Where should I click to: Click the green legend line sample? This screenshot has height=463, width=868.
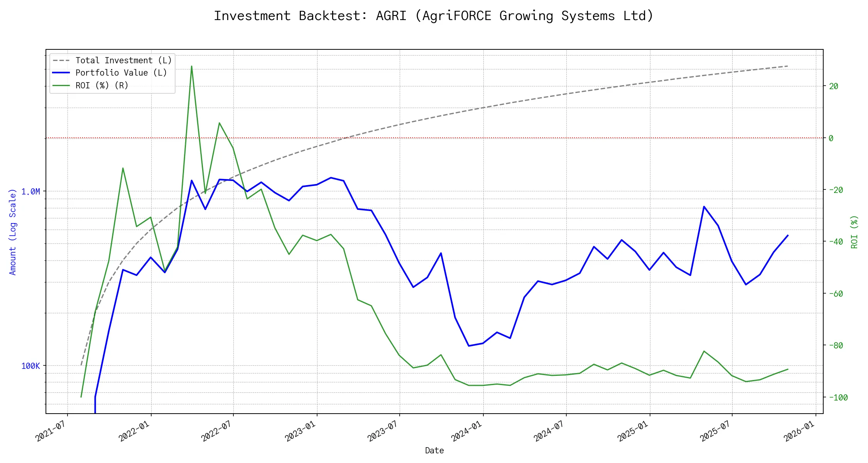click(61, 85)
